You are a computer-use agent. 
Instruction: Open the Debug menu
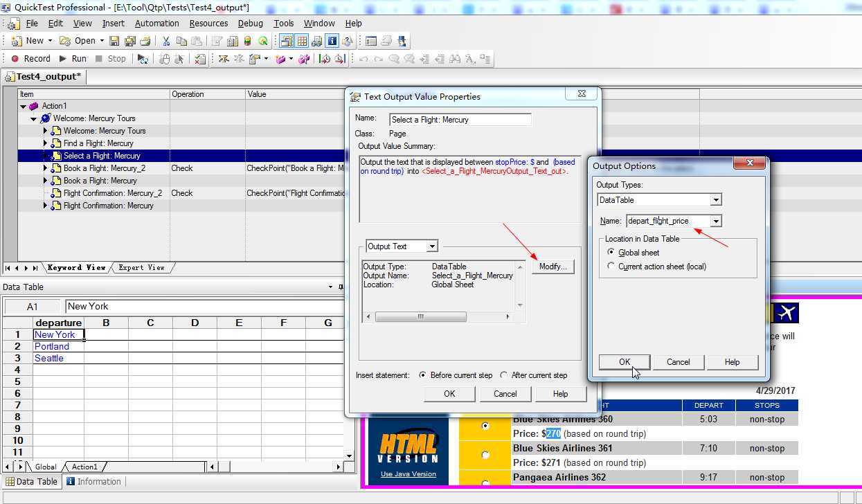click(x=250, y=23)
